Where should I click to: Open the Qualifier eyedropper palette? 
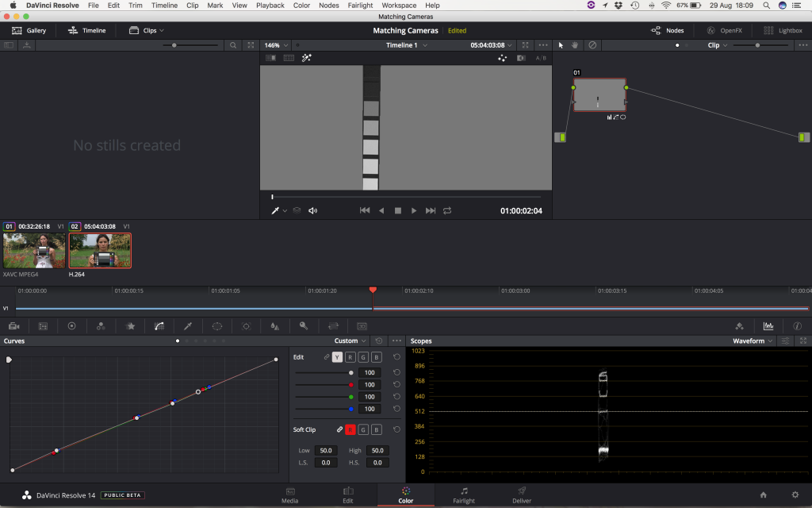point(188,326)
